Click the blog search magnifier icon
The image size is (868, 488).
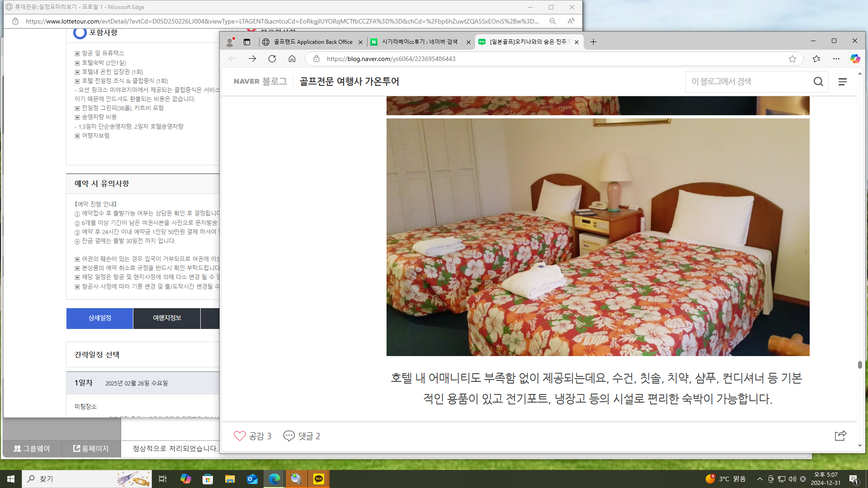tap(818, 82)
